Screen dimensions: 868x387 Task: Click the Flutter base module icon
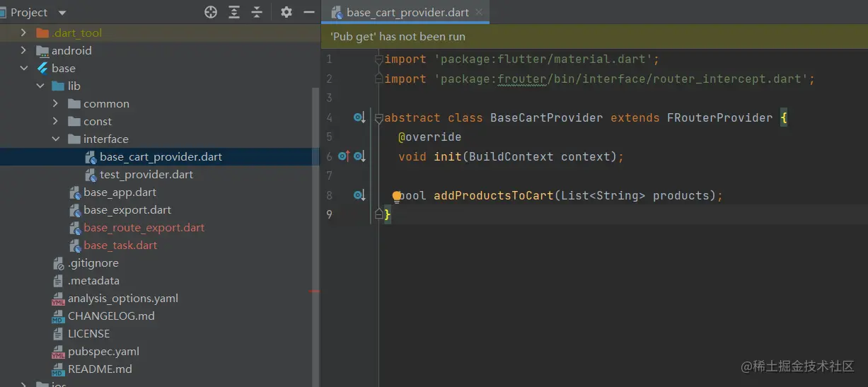click(x=42, y=68)
